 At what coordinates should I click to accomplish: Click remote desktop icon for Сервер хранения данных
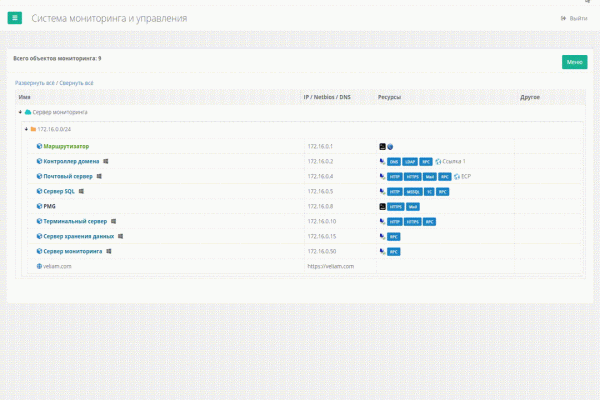(x=382, y=236)
